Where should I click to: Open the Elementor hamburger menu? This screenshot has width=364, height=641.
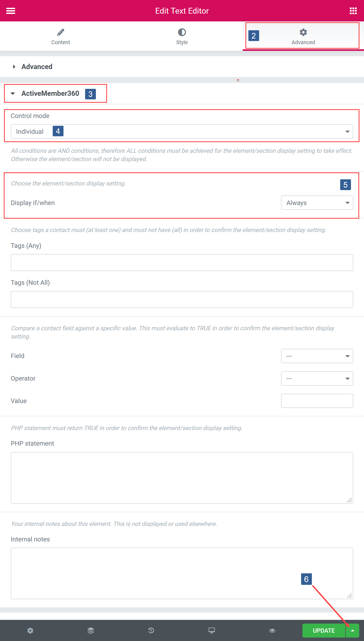click(10, 11)
